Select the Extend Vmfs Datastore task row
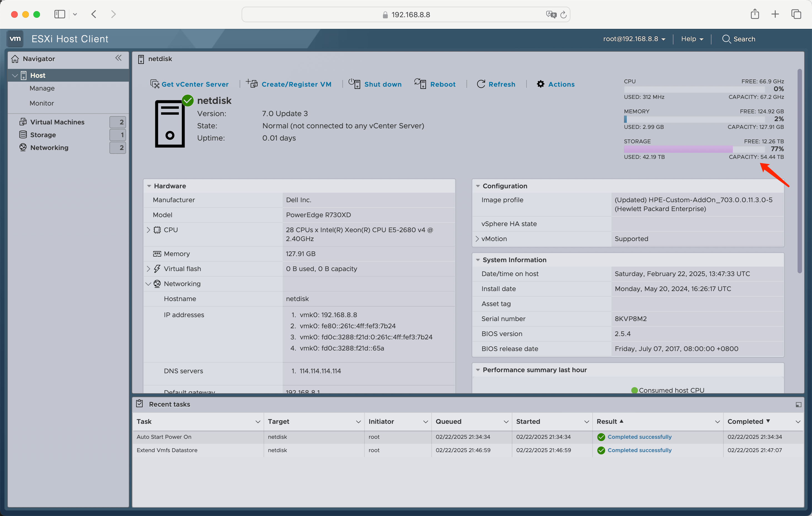Image resolution: width=812 pixels, height=516 pixels. click(x=468, y=450)
